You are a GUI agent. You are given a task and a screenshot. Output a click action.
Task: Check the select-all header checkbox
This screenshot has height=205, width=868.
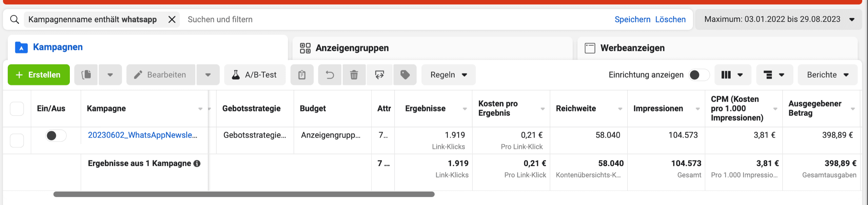click(x=17, y=109)
